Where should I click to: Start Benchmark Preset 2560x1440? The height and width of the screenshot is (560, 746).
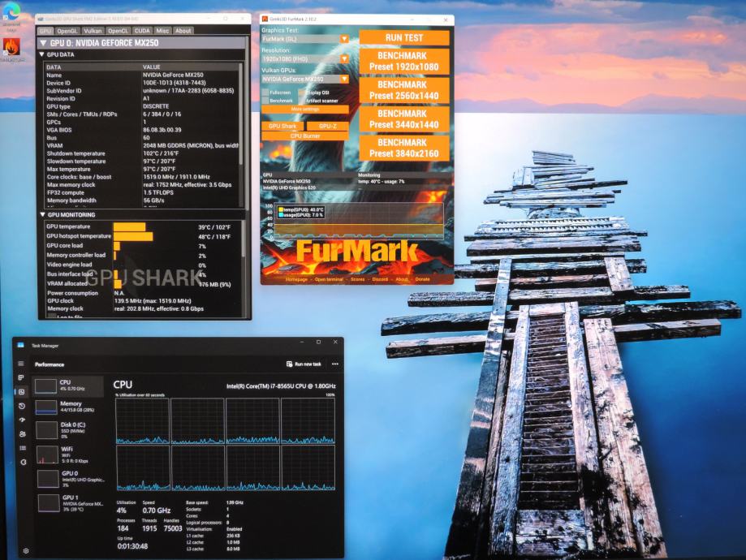point(404,90)
